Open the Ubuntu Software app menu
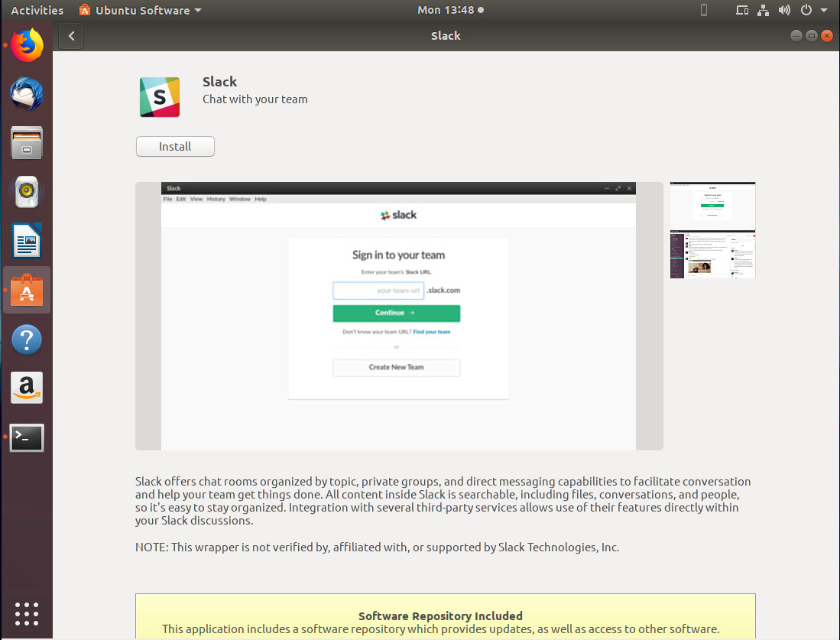 [x=141, y=10]
